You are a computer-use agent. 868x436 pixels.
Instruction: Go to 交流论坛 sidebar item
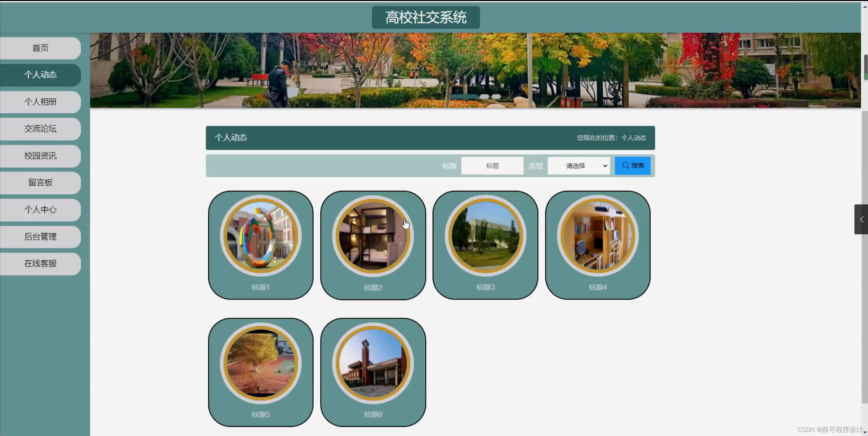(40, 129)
